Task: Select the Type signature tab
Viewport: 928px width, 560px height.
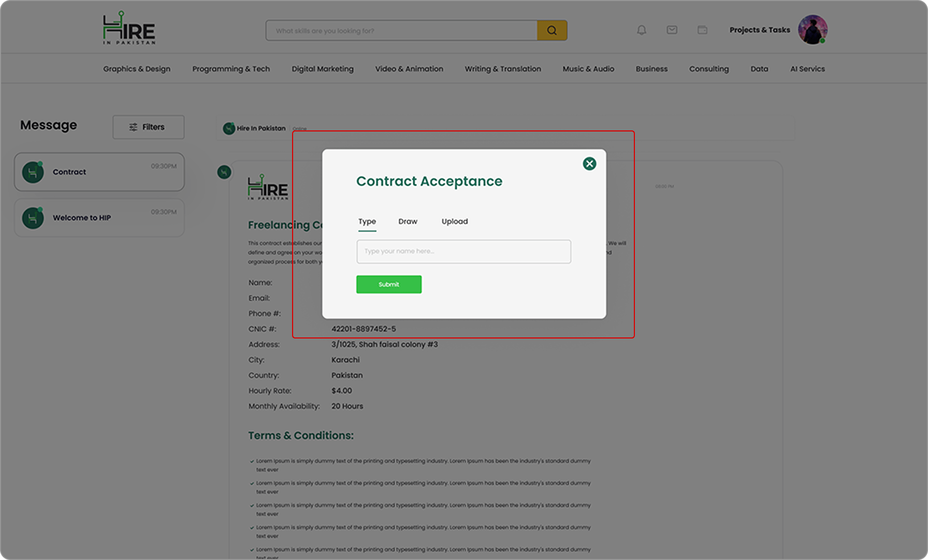Action: point(367,222)
